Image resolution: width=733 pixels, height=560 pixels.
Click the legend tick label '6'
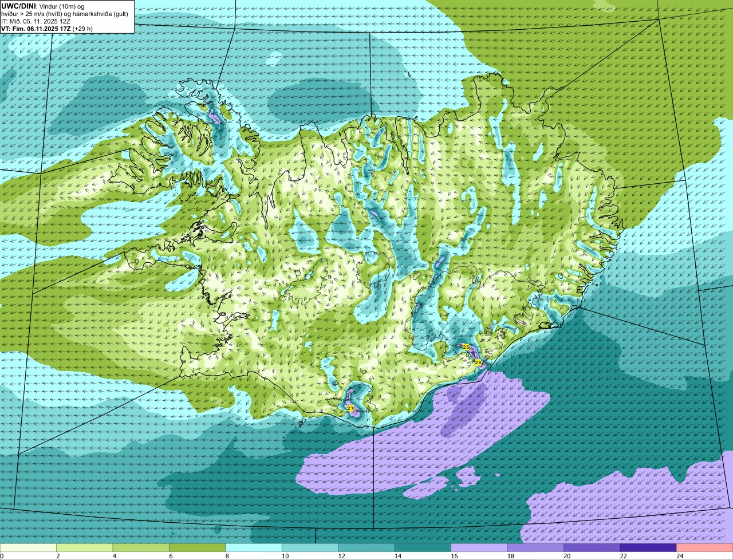tap(171, 556)
